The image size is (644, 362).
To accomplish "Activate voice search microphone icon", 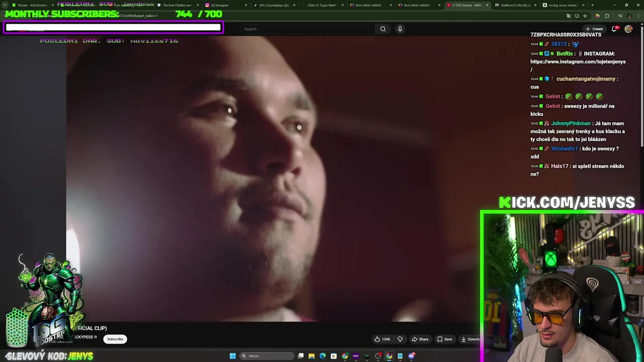I will [x=400, y=29].
